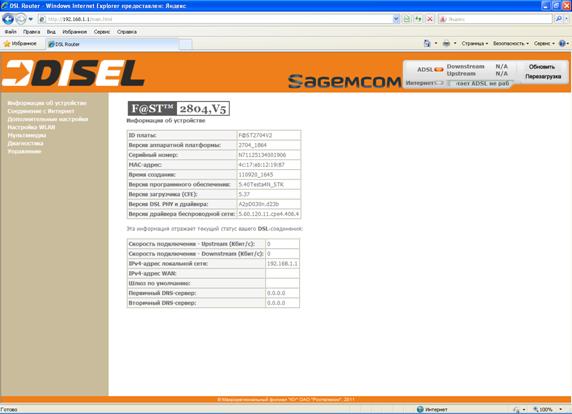Click into the Яндекс search field
This screenshot has width=572, height=414.
click(495, 19)
